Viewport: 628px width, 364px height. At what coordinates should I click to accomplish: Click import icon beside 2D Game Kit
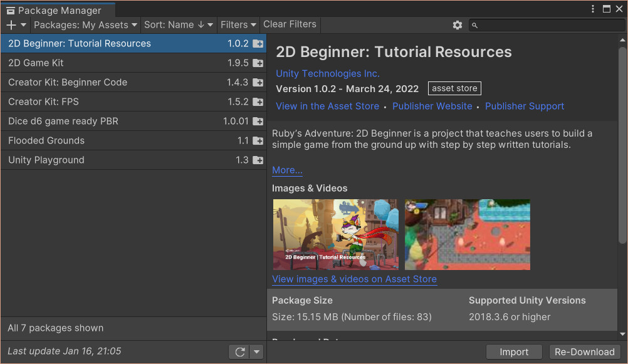click(x=258, y=63)
